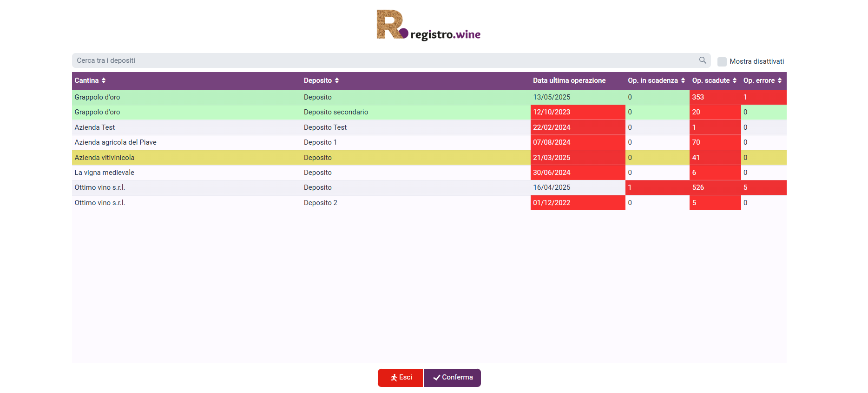Click date 12/10/2023 cell

coord(578,112)
